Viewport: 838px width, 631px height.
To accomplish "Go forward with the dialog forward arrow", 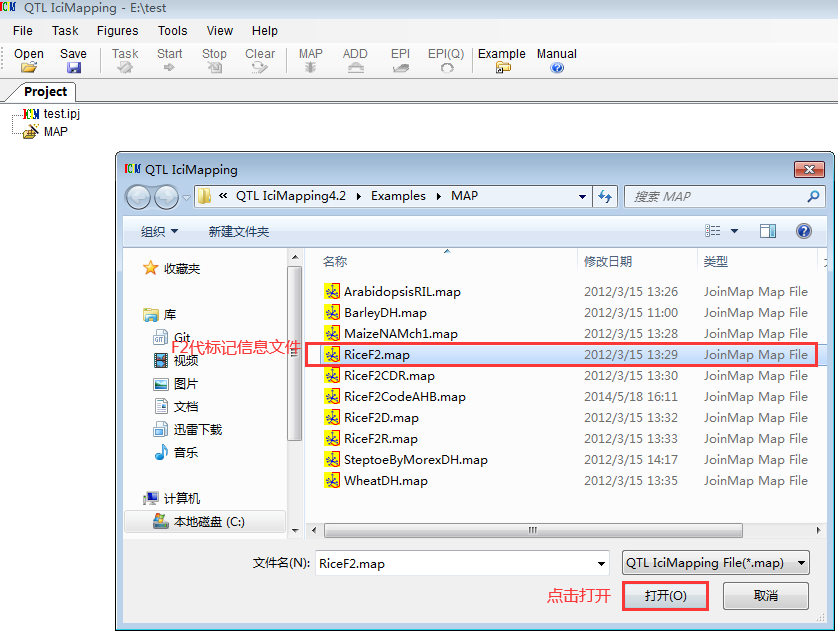I will [166, 197].
